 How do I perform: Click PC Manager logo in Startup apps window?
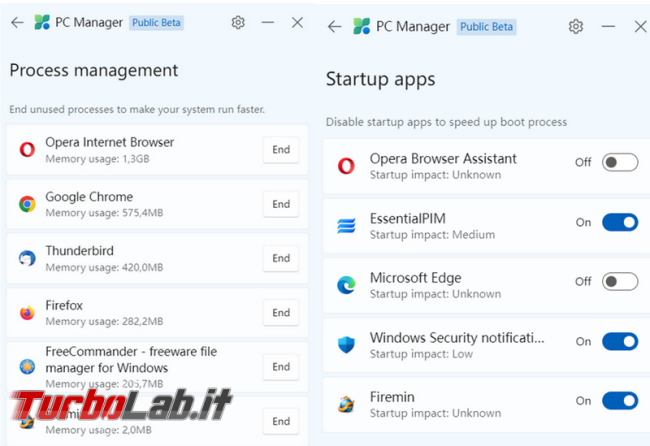[361, 27]
